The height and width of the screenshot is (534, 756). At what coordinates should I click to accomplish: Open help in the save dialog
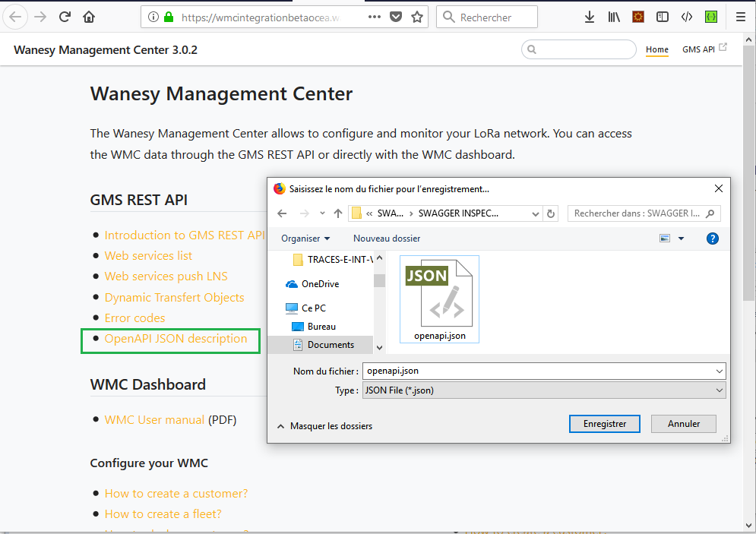712,238
